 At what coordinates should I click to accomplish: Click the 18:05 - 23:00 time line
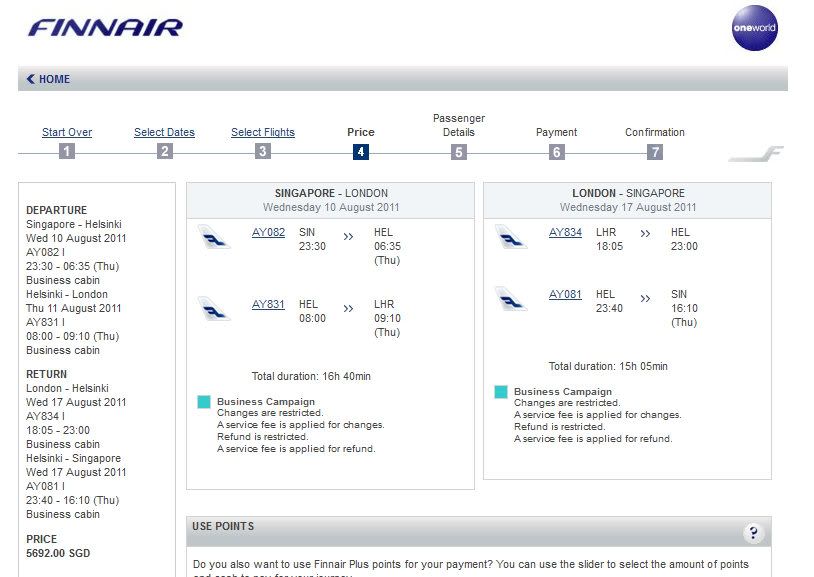pos(58,431)
